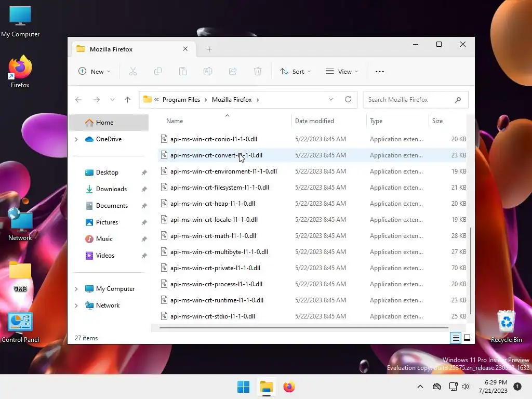Click the search magnifier icon
The image size is (532, 399).
458,100
